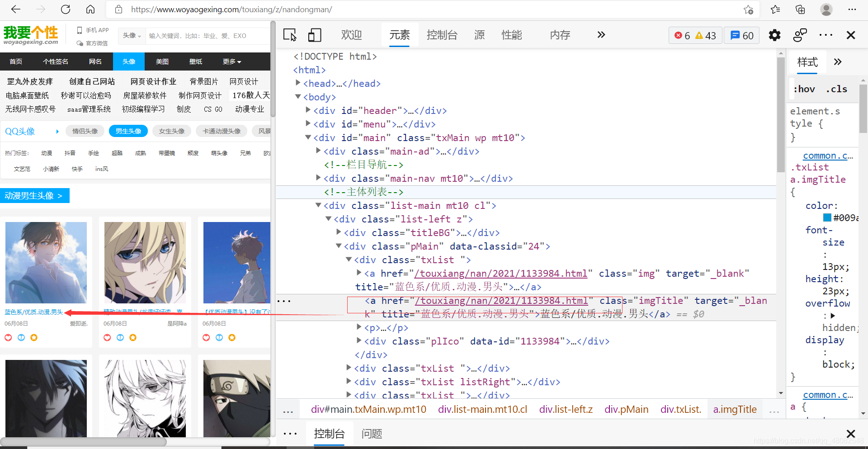This screenshot has height=449, width=868.
Task: Click the 手机APP phone link
Action: click(x=93, y=30)
